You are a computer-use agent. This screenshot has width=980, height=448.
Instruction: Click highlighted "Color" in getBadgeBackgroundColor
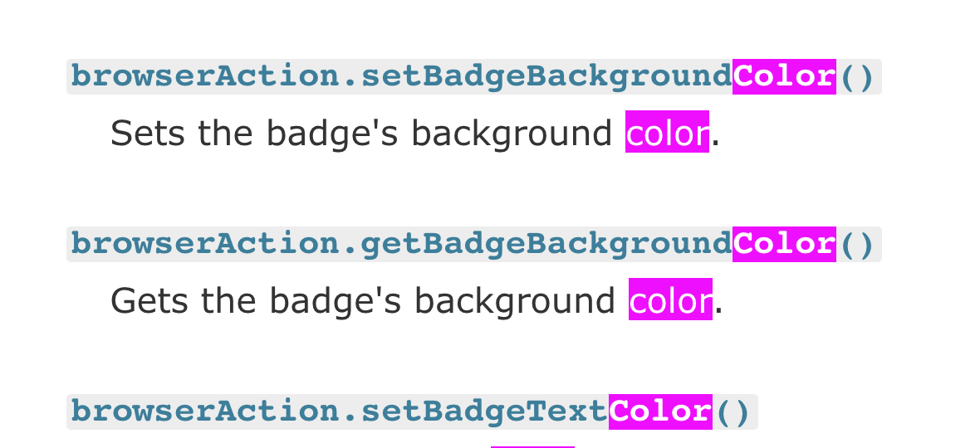[x=784, y=245]
